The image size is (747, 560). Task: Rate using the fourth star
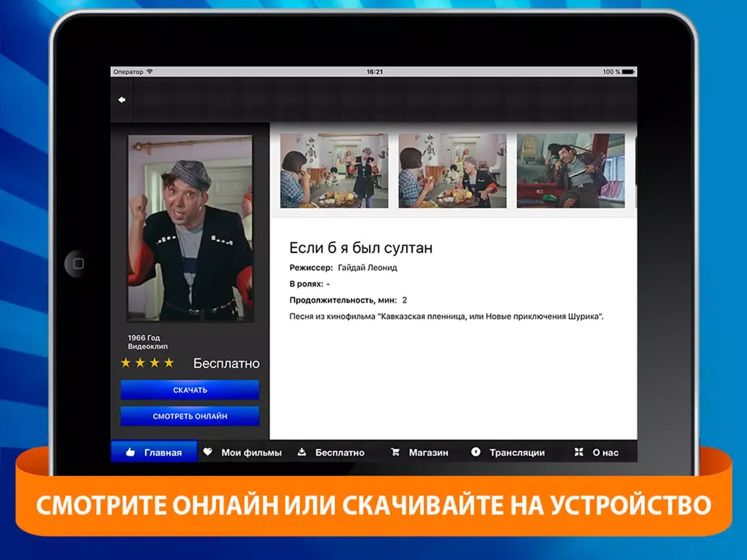point(168,363)
